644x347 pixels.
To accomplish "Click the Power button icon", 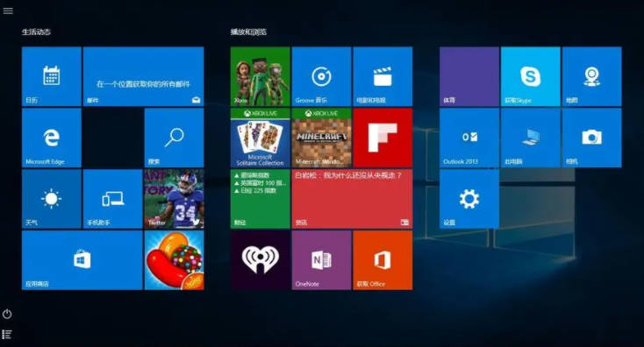I will click(7, 315).
